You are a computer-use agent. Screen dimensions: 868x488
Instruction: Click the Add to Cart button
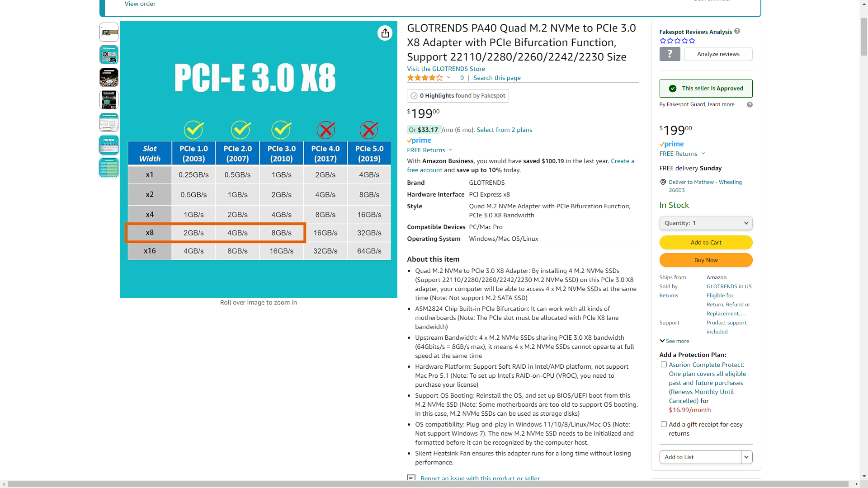706,243
